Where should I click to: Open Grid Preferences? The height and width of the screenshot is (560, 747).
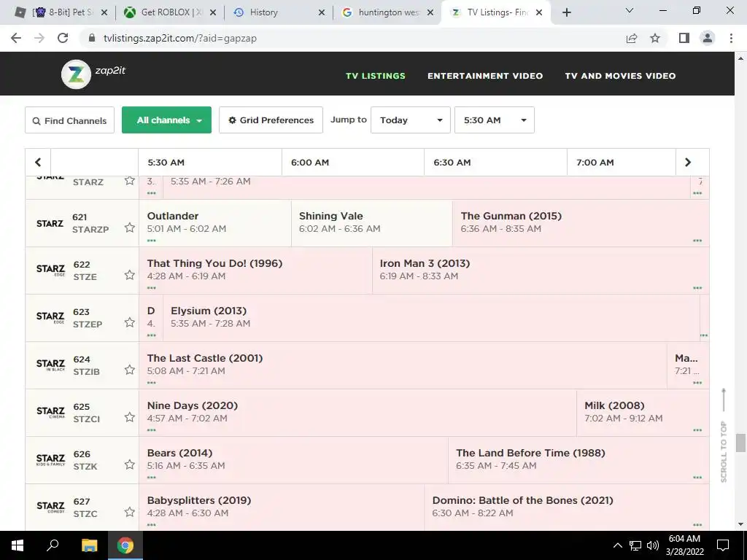tap(271, 120)
